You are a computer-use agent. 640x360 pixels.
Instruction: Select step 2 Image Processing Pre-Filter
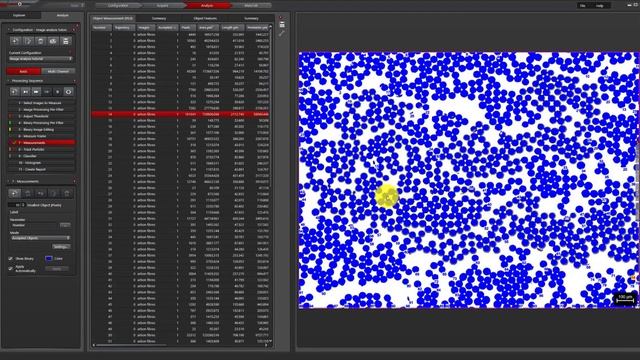click(42, 109)
